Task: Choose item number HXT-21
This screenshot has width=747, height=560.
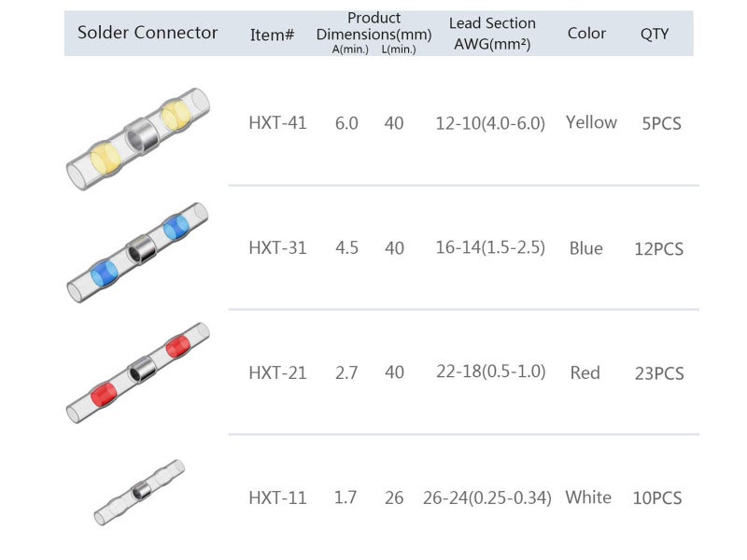Action: point(277,372)
